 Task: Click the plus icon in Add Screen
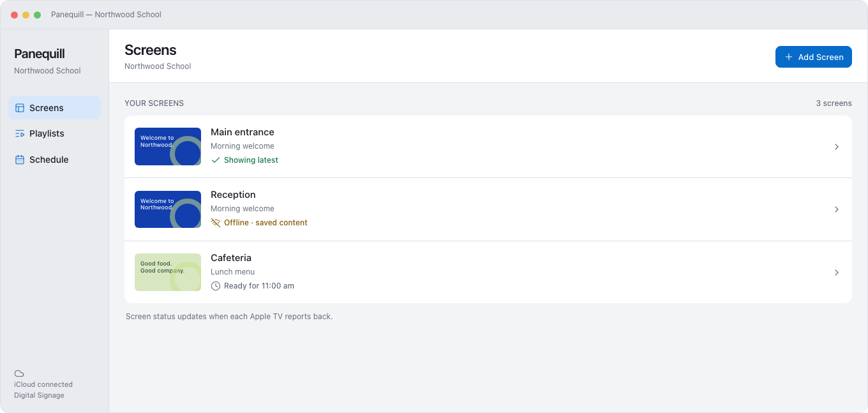click(x=789, y=57)
